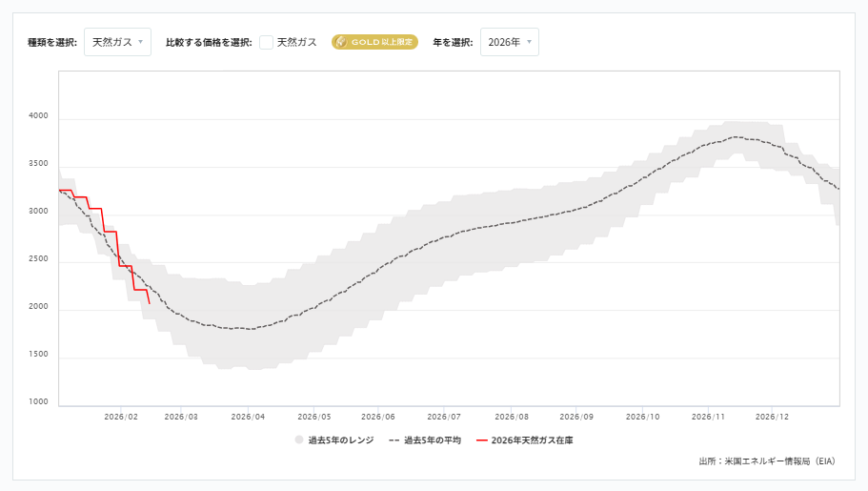Toggle 過去5年のレンジ legend item
Viewport: 868px width, 491px height.
pos(334,440)
